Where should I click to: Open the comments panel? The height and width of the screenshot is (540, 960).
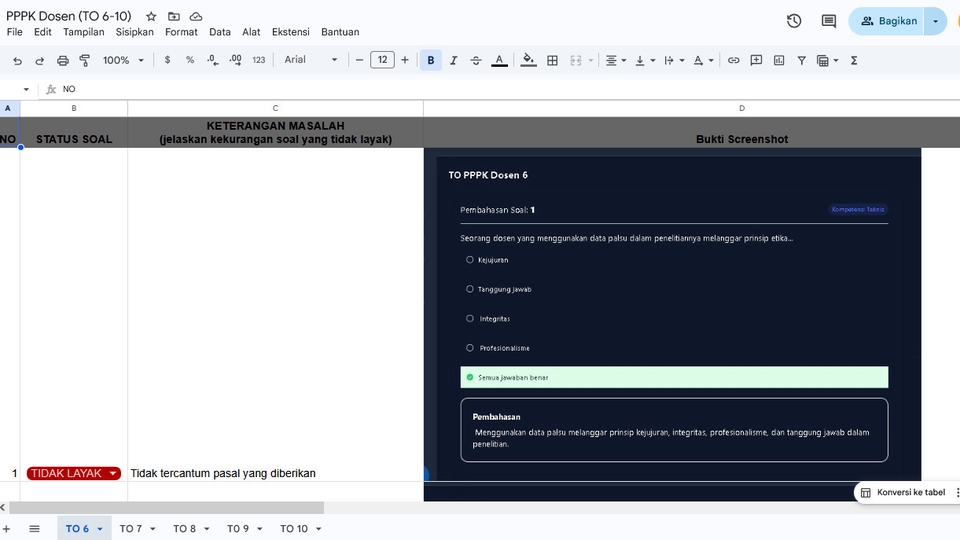(x=828, y=21)
